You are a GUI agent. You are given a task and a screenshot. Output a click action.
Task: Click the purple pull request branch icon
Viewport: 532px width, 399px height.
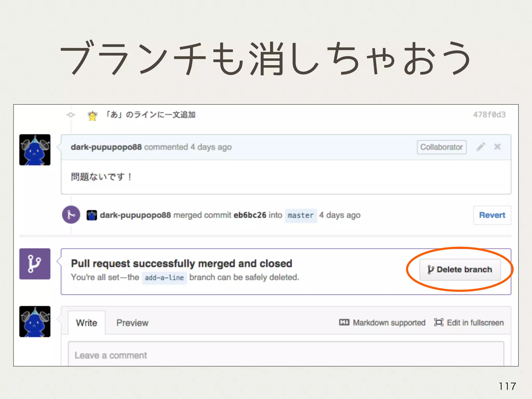(35, 264)
